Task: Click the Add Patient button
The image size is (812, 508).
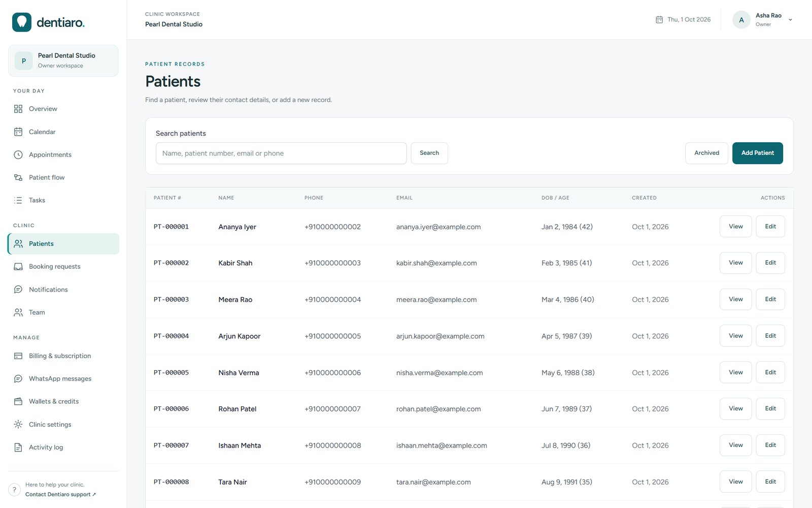Action: coord(758,153)
